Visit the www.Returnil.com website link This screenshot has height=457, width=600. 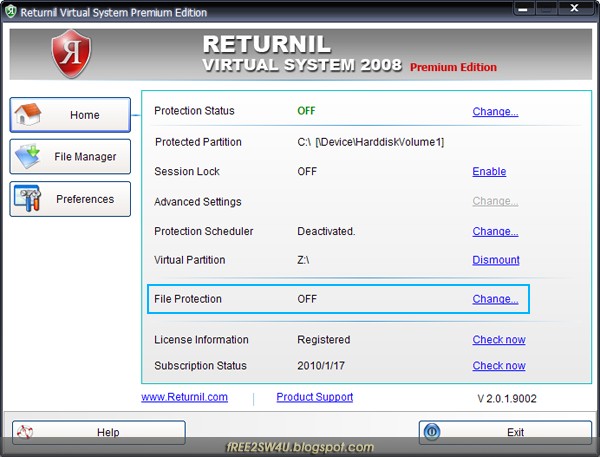tap(184, 397)
